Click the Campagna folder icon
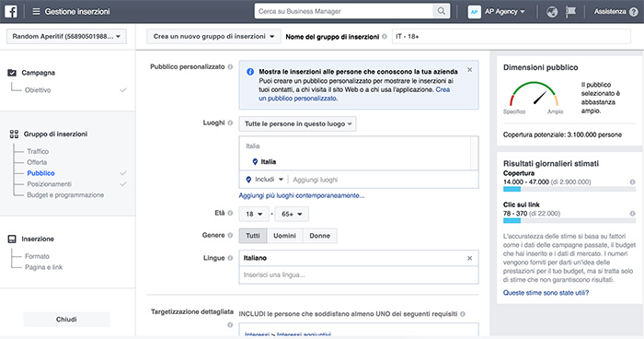644x339 pixels. (x=12, y=73)
